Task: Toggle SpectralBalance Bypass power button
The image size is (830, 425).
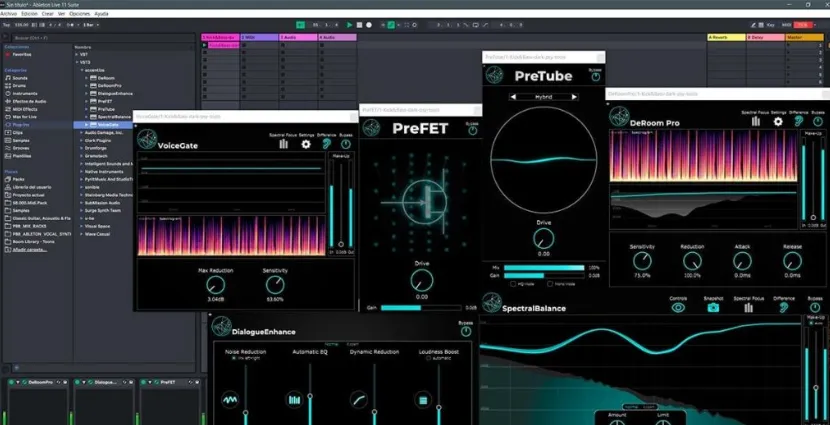Action: [x=815, y=308]
